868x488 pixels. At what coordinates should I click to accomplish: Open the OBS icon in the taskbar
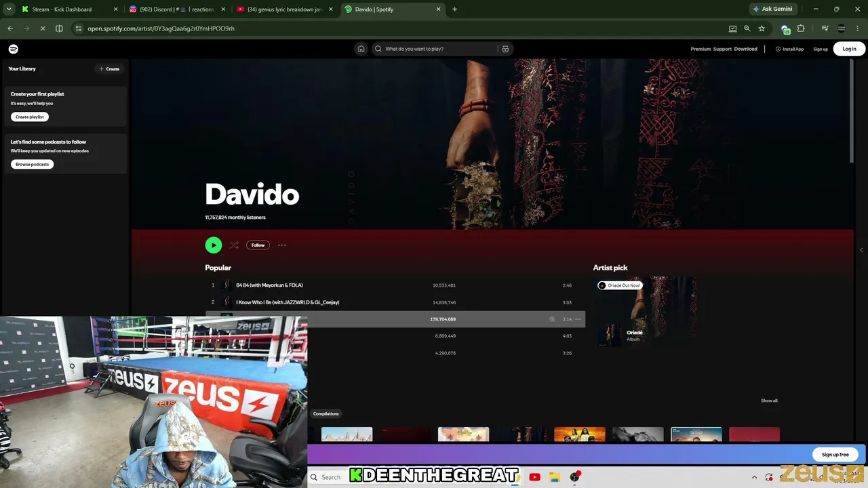575,477
